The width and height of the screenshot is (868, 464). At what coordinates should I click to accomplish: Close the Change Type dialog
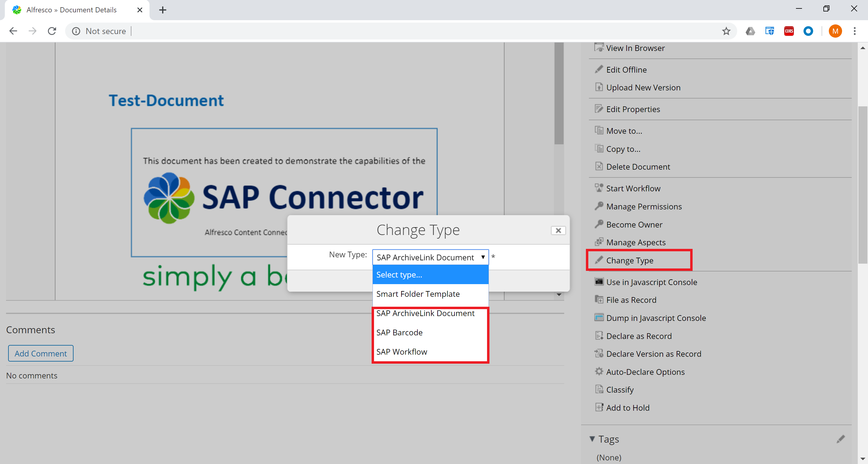coord(558,230)
